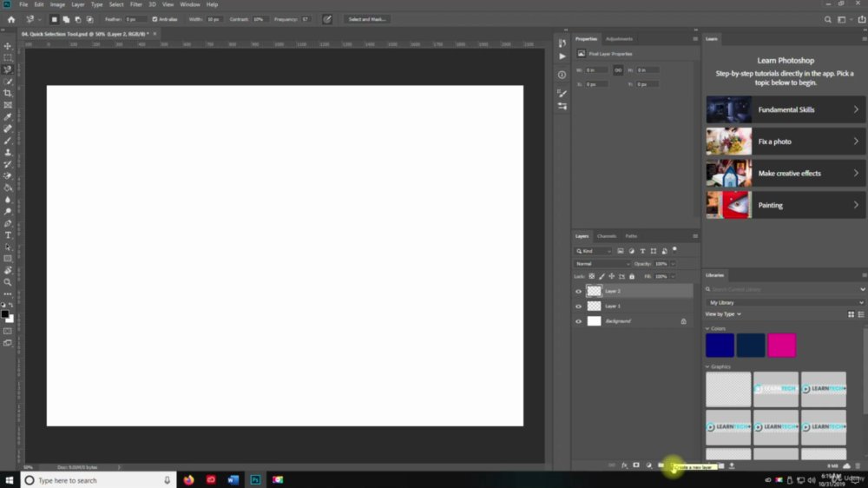This screenshot has height=488, width=868.
Task: Collapse the Graphics section in Libraries
Action: click(x=707, y=366)
